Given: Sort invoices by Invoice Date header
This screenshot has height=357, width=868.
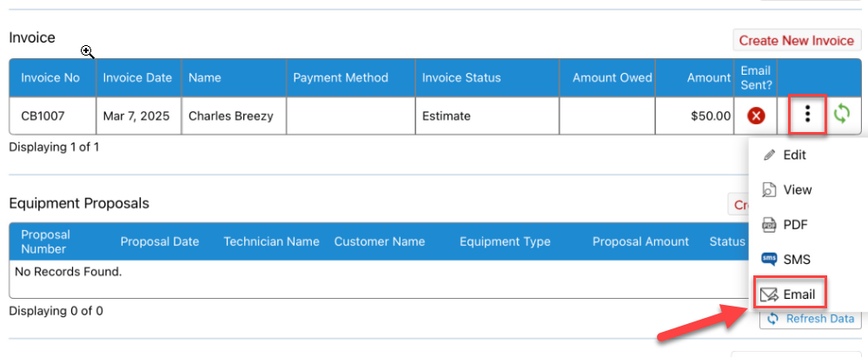Looking at the screenshot, I should pyautogui.click(x=137, y=77).
